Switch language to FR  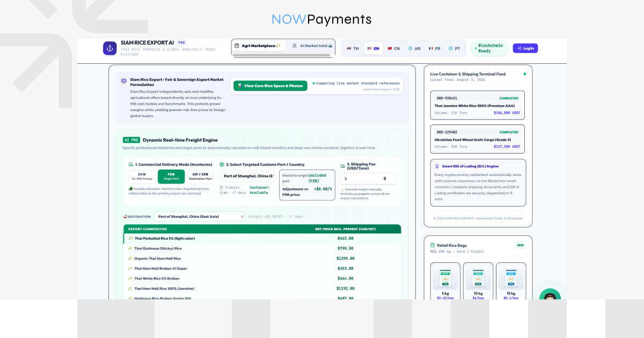click(x=434, y=48)
